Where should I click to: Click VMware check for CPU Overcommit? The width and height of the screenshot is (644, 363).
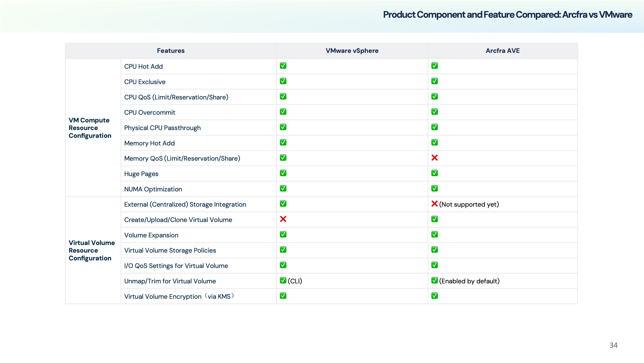pos(283,112)
